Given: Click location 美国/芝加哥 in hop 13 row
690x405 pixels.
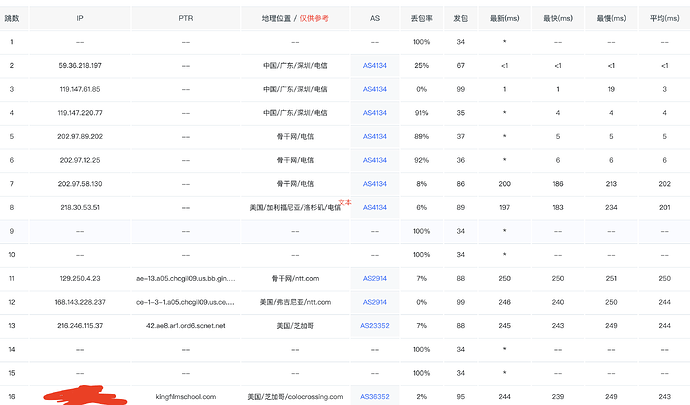Looking at the screenshot, I should pos(295,326).
